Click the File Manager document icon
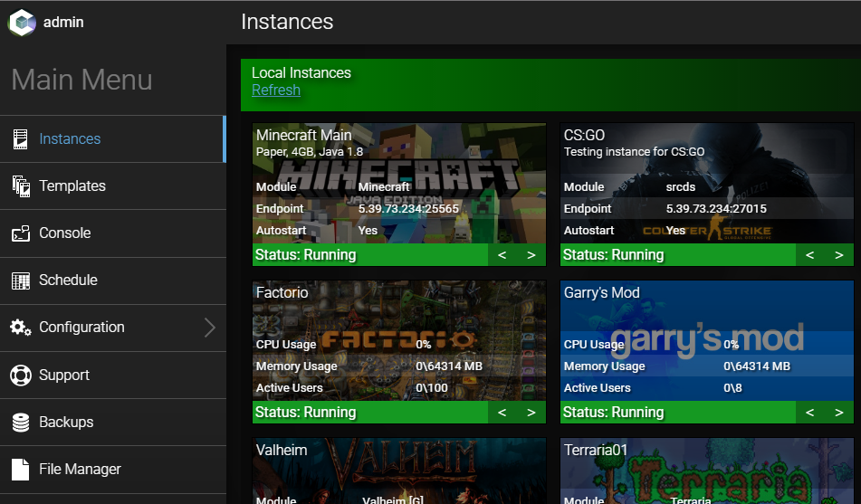The image size is (861, 504). click(x=20, y=470)
